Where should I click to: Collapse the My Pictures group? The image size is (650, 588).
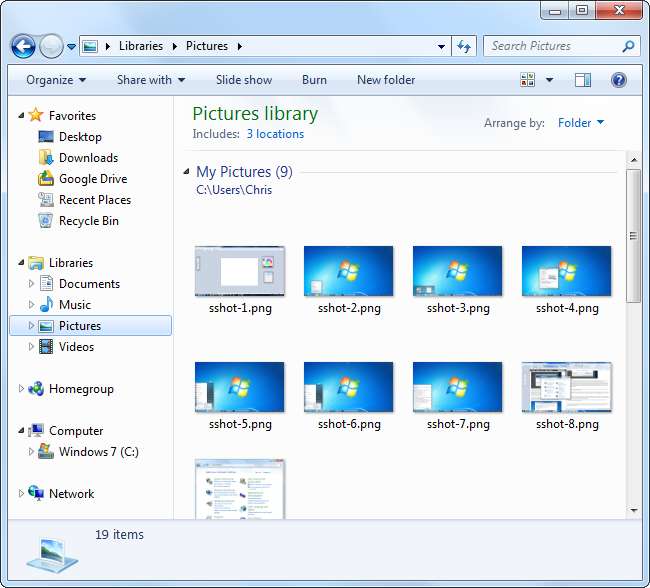coord(188,172)
